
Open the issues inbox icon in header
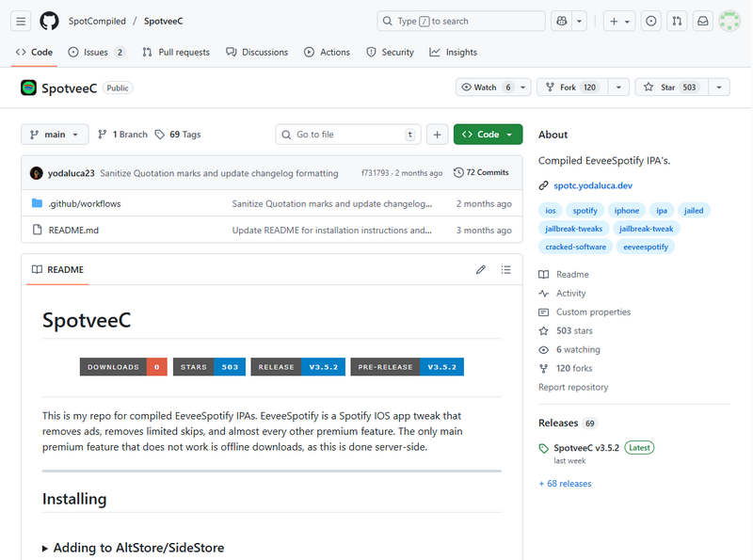click(650, 21)
